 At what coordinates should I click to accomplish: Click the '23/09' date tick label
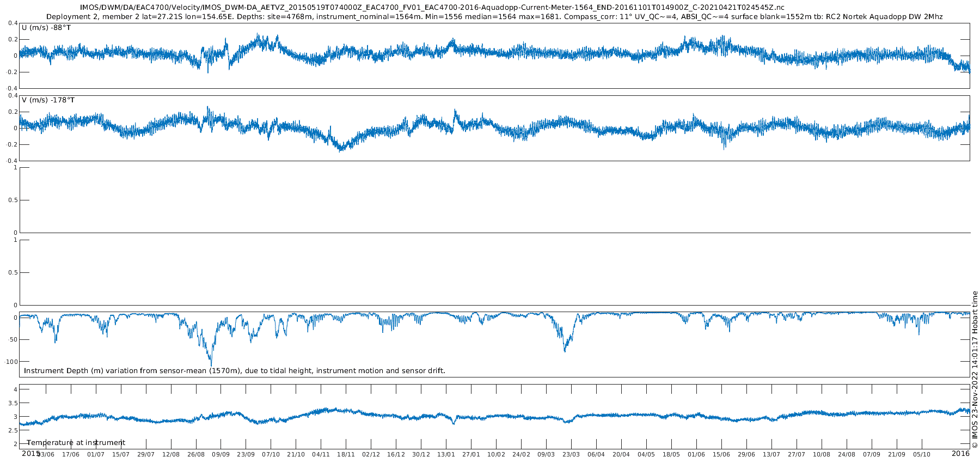(246, 454)
